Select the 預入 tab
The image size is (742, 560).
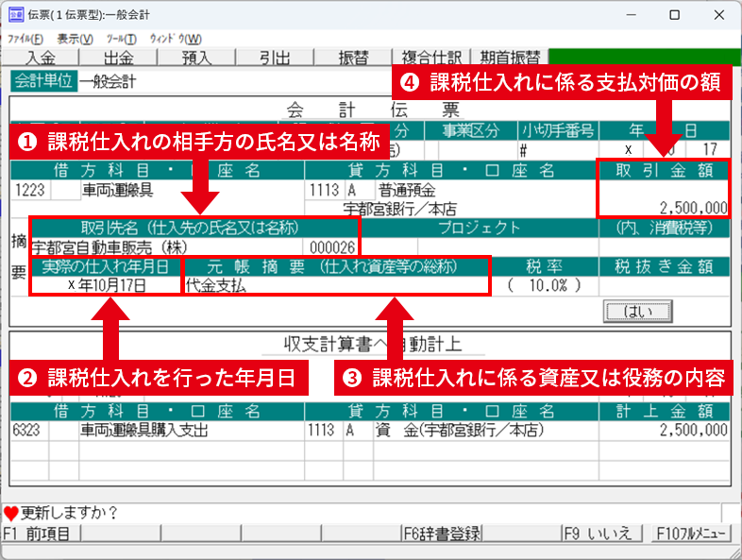click(196, 58)
